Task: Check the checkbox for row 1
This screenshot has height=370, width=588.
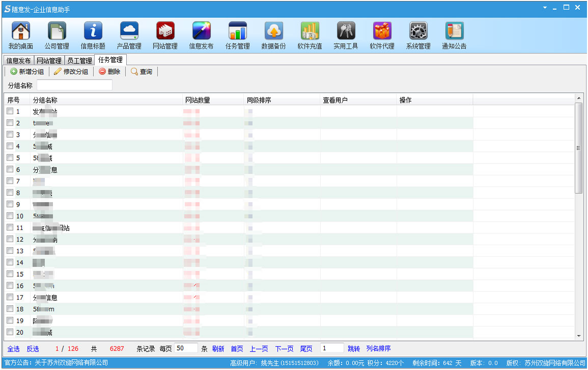Action: (x=10, y=111)
